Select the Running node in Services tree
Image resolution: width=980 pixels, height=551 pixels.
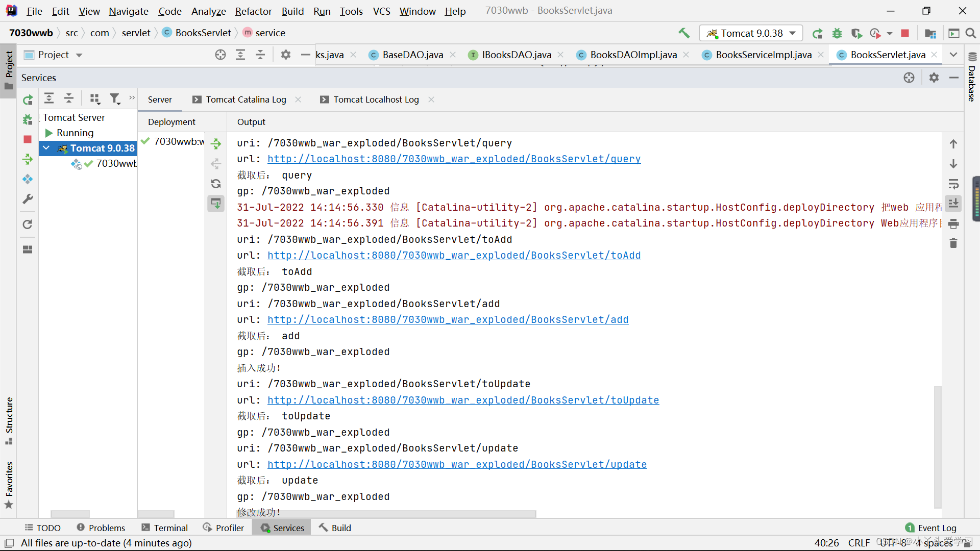point(75,133)
